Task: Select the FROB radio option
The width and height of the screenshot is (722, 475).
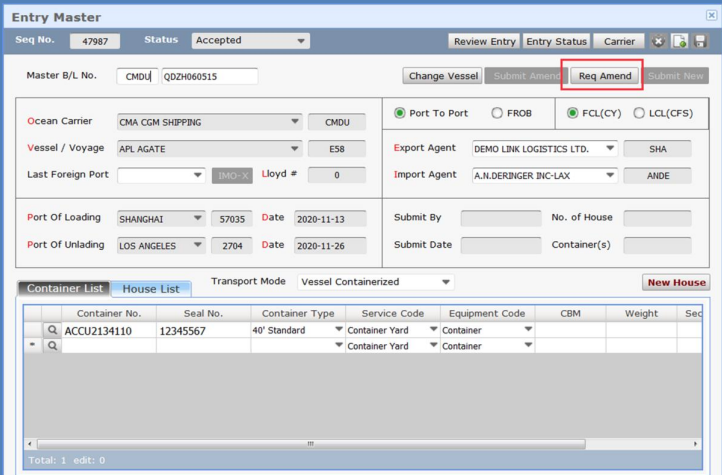Action: [497, 113]
